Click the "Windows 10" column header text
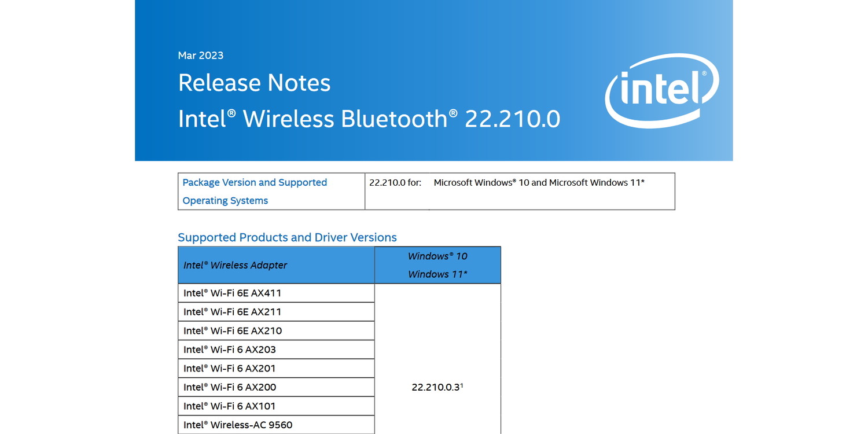The height and width of the screenshot is (434, 868). click(437, 256)
